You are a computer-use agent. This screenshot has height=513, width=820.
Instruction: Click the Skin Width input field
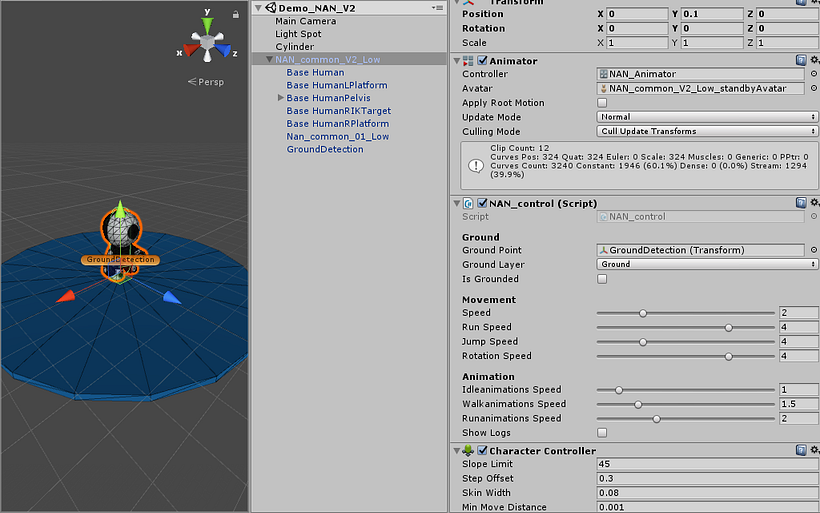coord(708,493)
